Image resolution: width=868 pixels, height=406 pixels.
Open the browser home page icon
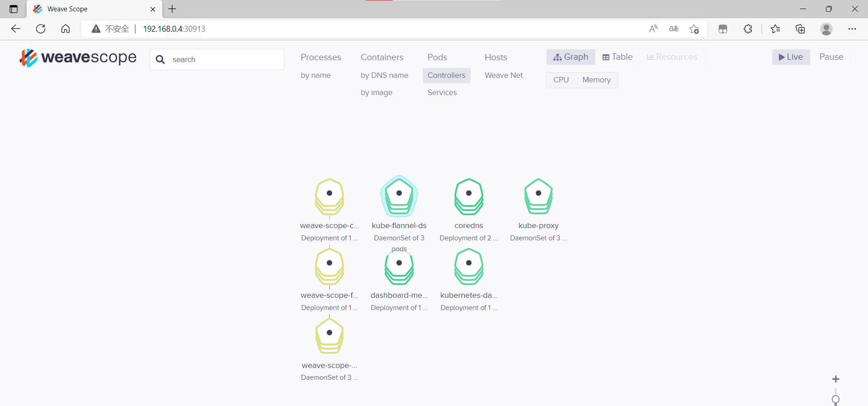tap(66, 29)
